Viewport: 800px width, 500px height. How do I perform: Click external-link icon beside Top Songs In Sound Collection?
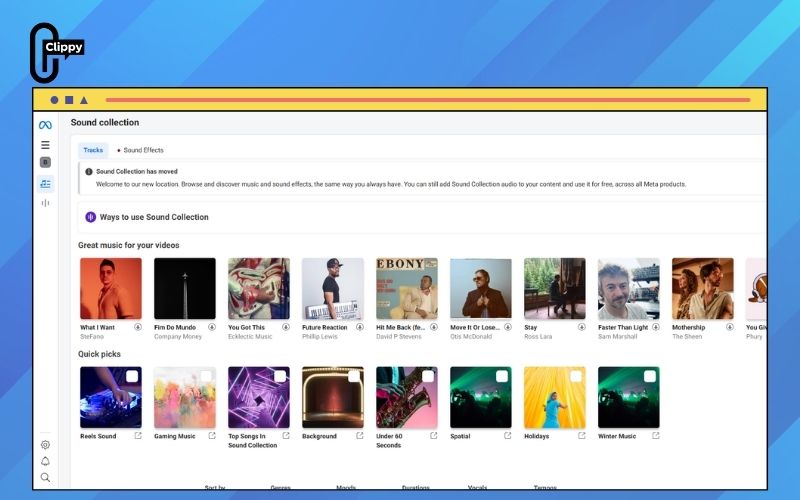click(286, 436)
